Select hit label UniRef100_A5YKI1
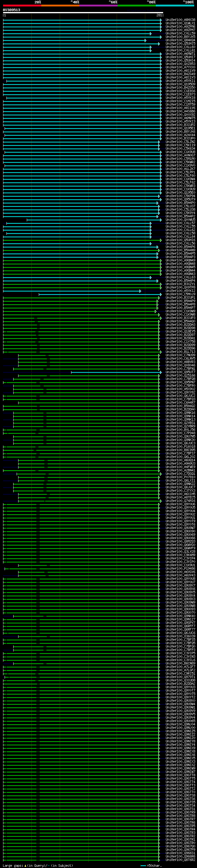Image resolution: width=197 pixels, height=868 pixels. pyautogui.click(x=180, y=81)
